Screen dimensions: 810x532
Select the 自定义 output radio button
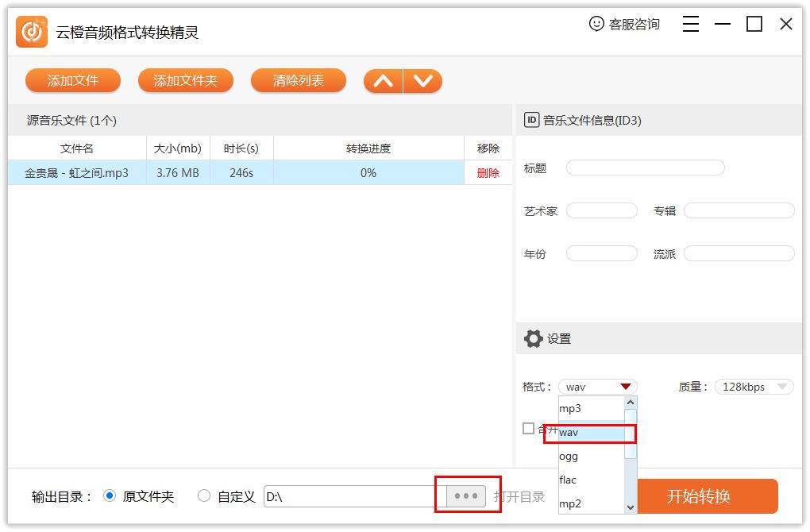click(x=204, y=495)
